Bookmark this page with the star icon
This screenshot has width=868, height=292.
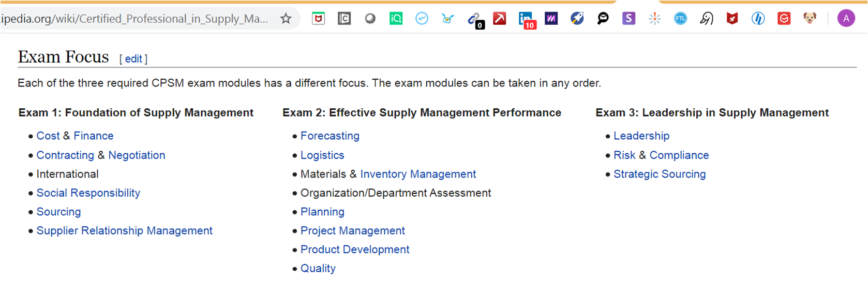point(286,19)
